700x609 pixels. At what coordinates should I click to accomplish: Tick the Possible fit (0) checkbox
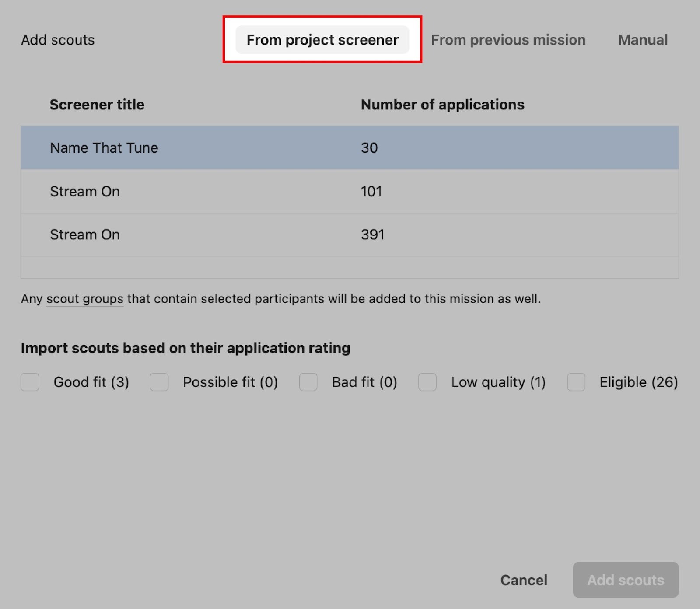[159, 382]
